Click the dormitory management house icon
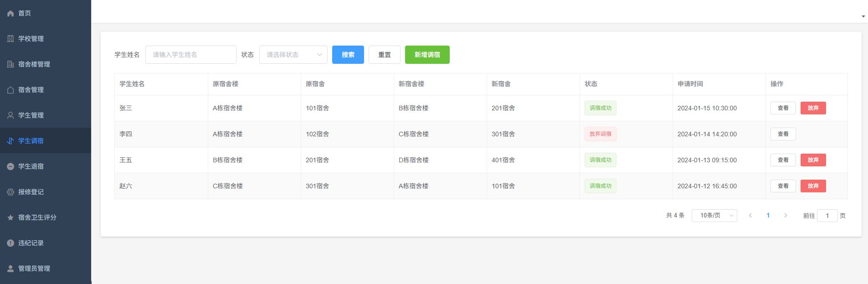Screen dimensions: 868x284 tap(10, 90)
